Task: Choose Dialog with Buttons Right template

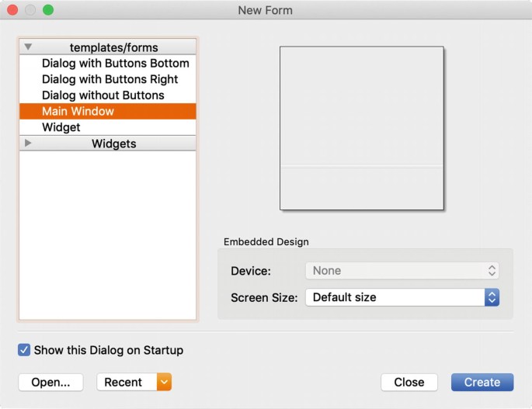Action: click(x=110, y=79)
